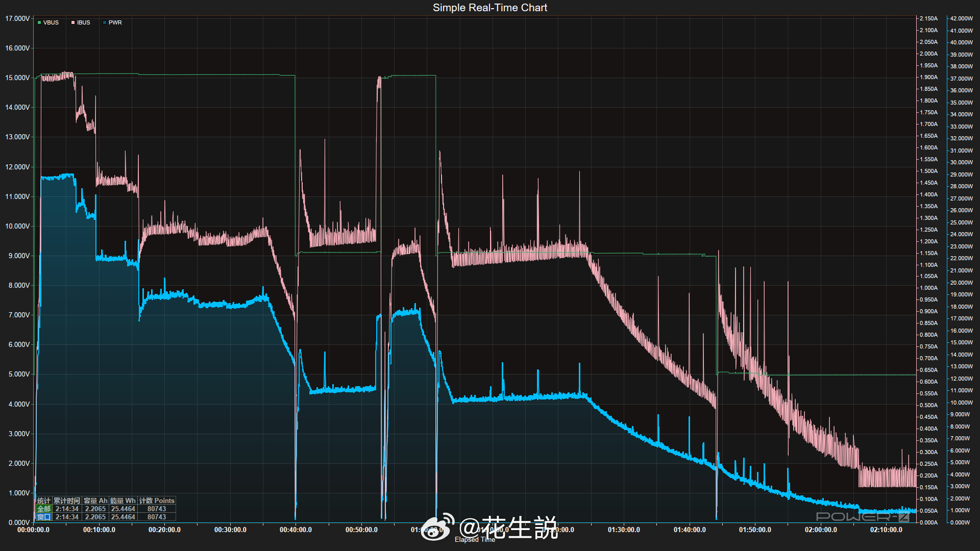Click the 统计 header cell

pos(44,500)
